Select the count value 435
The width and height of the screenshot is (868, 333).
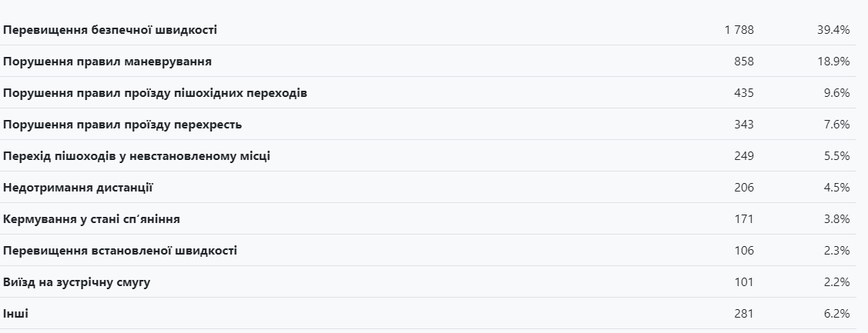coord(743,93)
